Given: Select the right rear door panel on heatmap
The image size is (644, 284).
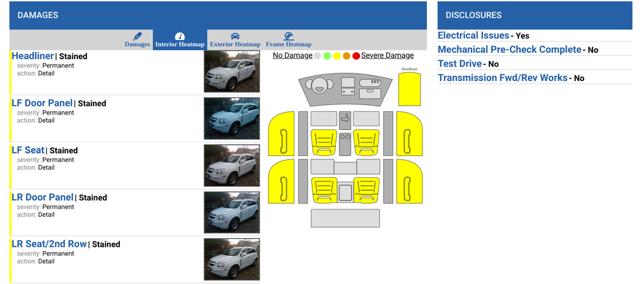Looking at the screenshot, I should click(410, 181).
